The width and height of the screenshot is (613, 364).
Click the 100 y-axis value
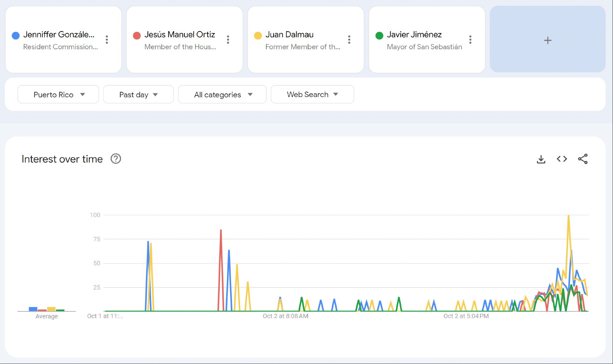95,215
